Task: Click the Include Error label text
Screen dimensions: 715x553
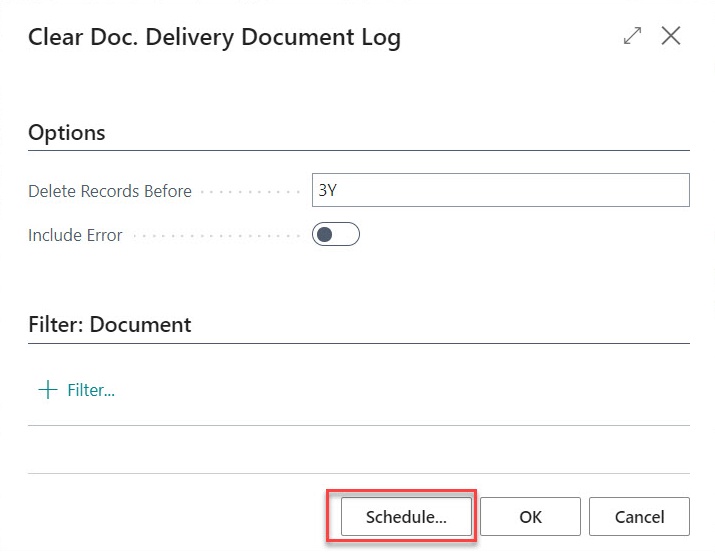Action: (75, 235)
